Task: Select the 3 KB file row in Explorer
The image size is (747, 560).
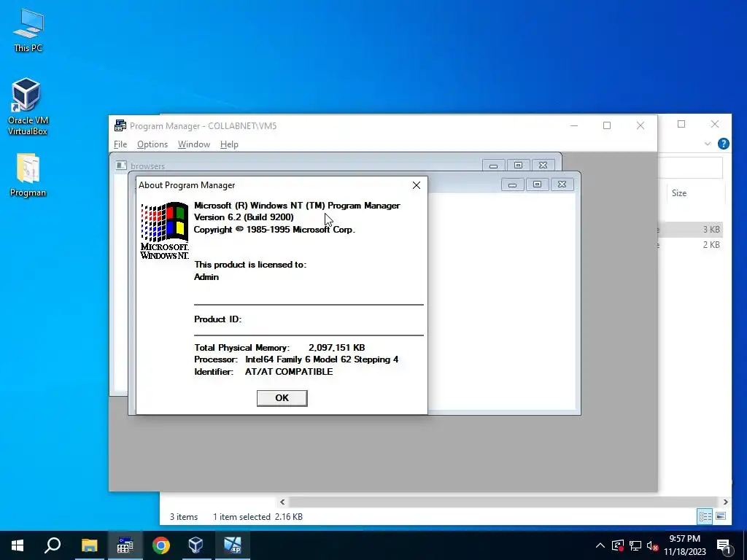Action: (x=690, y=230)
